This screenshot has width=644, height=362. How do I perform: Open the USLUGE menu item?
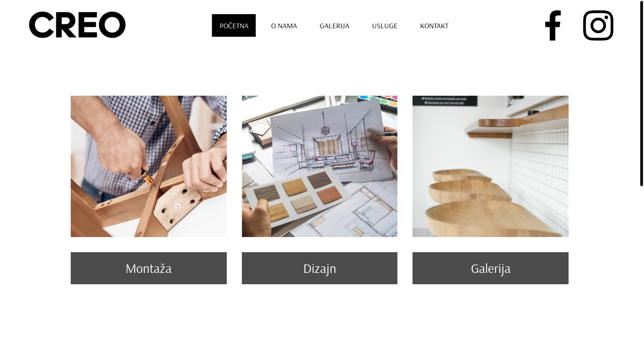(385, 25)
